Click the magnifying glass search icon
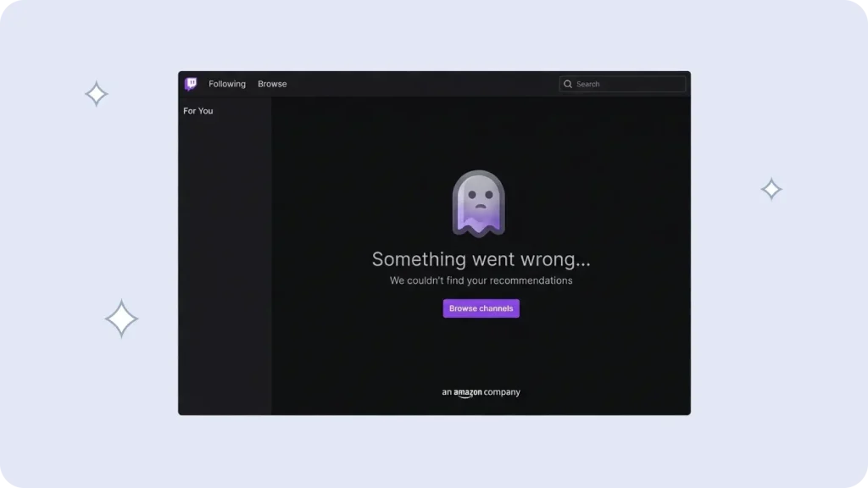The height and width of the screenshot is (488, 868). click(568, 84)
